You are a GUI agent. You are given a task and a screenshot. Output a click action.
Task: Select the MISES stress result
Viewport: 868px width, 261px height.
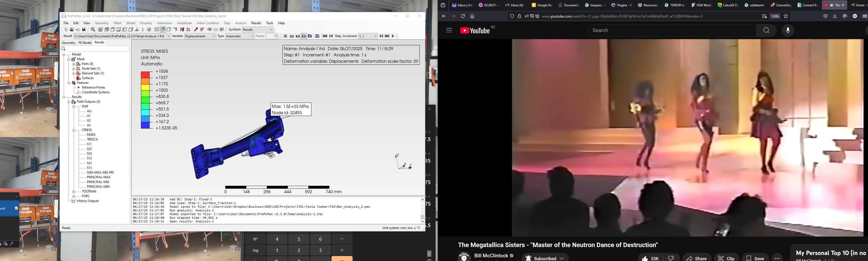click(x=91, y=135)
